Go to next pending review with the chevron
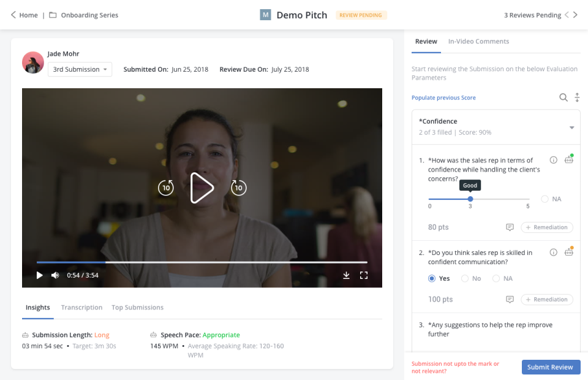Screen dimensions: 588x380 [575, 14]
